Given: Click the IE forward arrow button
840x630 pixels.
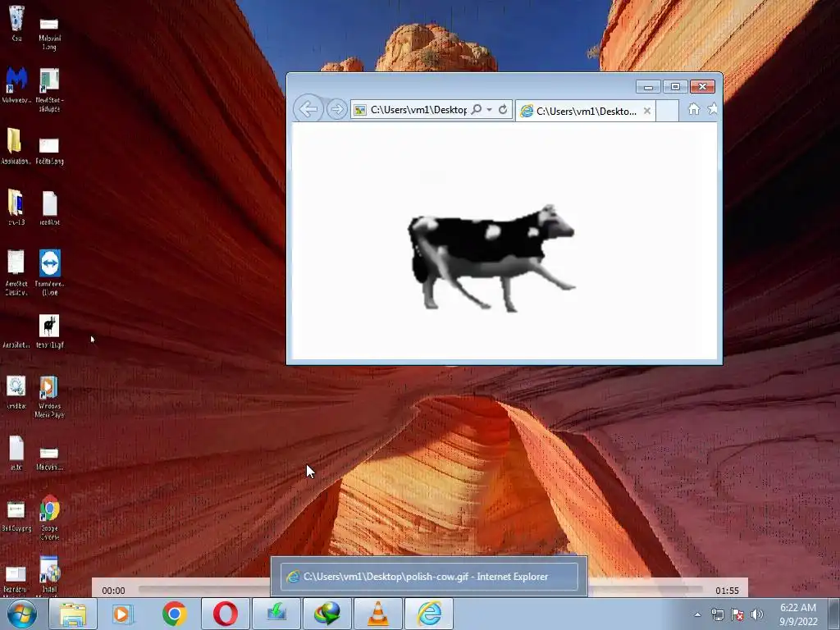Looking at the screenshot, I should (x=337, y=109).
